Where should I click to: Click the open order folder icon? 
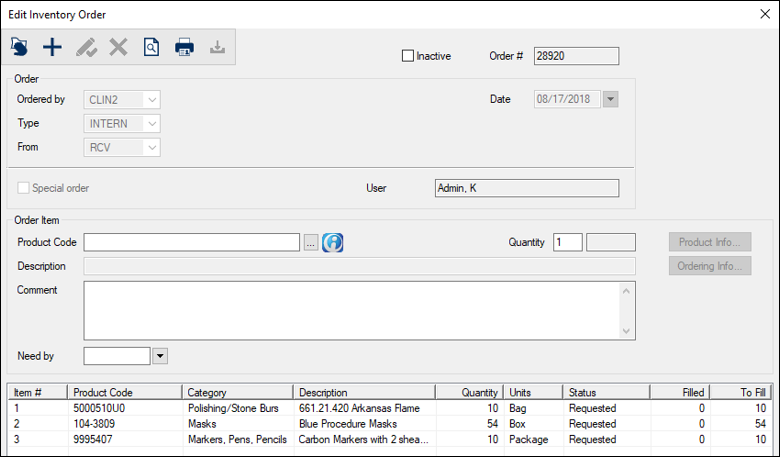pos(20,47)
